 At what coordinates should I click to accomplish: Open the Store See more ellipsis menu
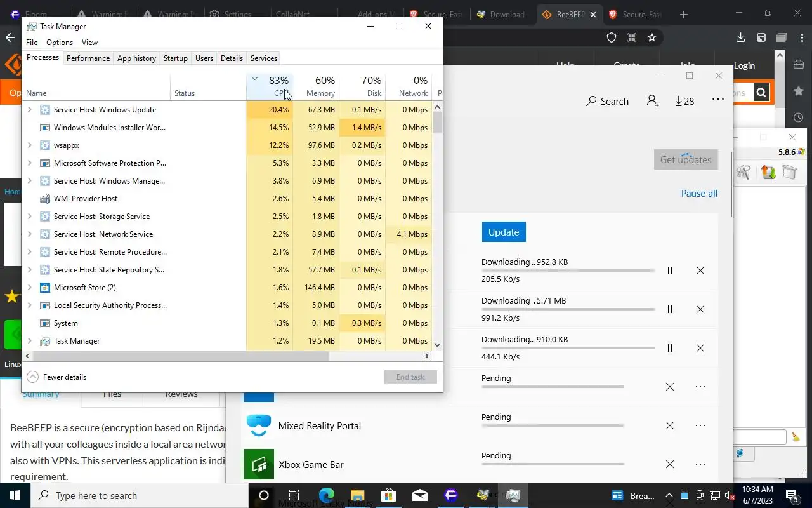(x=718, y=99)
